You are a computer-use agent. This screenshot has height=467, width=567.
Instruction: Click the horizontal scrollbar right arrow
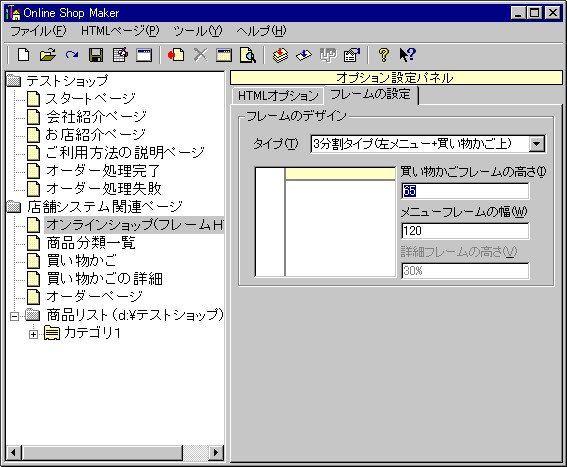216,453
